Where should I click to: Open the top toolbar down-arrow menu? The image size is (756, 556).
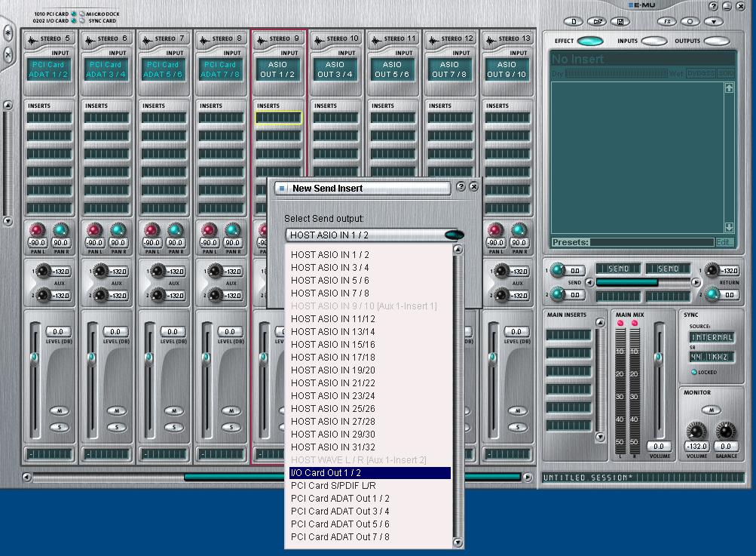tap(714, 22)
